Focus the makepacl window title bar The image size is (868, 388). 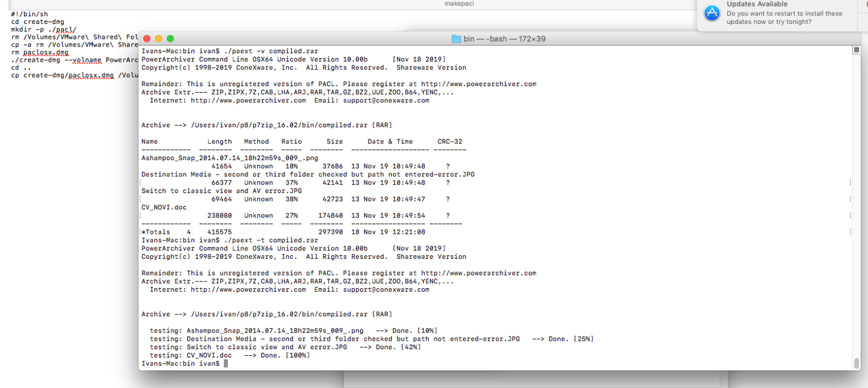459,4
